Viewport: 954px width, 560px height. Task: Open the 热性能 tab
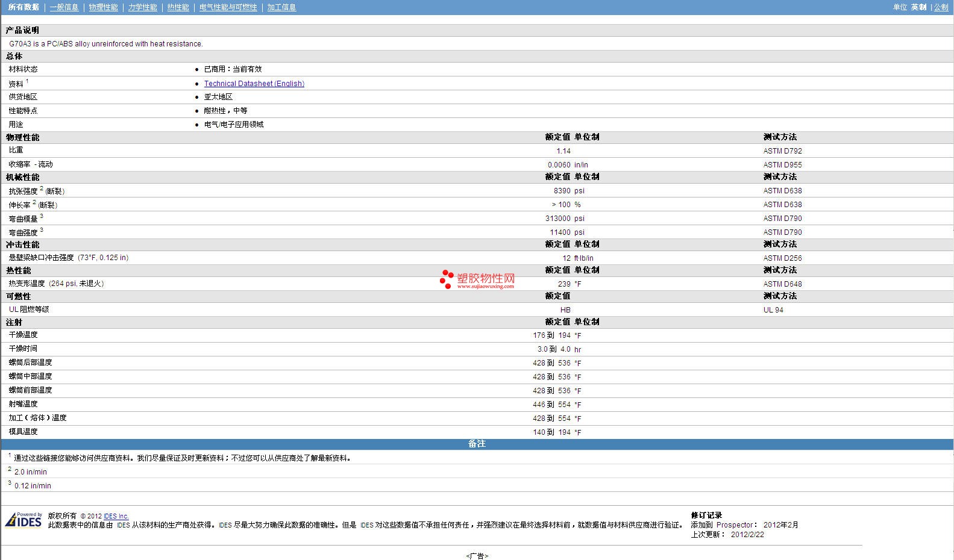click(178, 7)
